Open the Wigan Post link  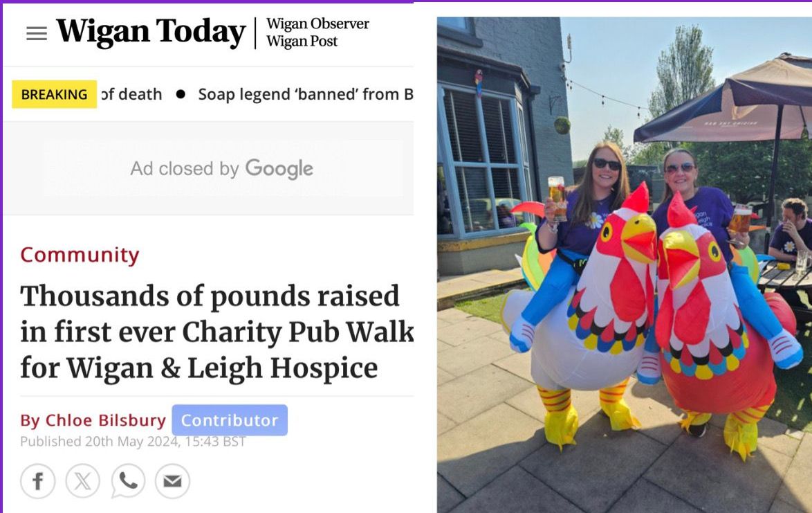pyautogui.click(x=302, y=42)
